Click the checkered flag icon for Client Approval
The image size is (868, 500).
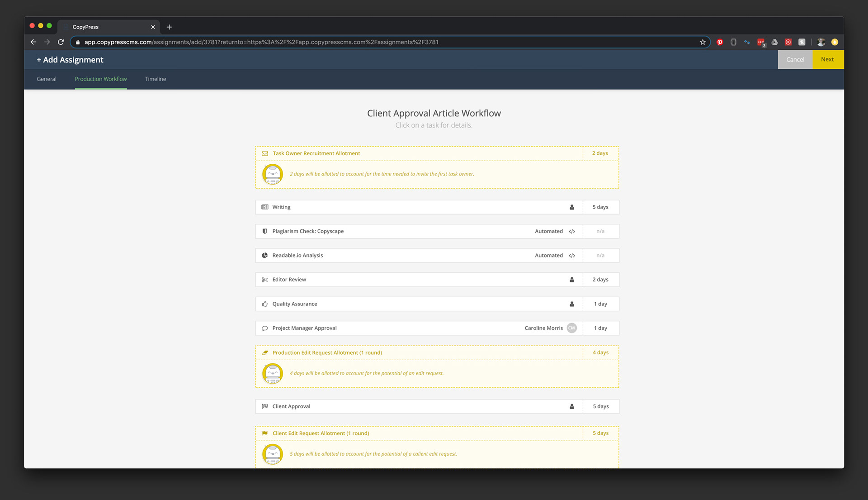pos(265,406)
